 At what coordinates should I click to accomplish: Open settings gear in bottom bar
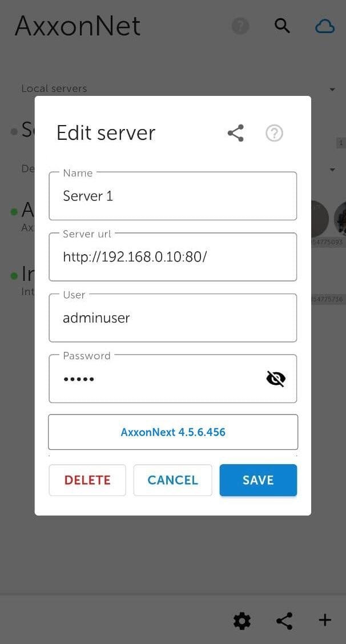[242, 621]
